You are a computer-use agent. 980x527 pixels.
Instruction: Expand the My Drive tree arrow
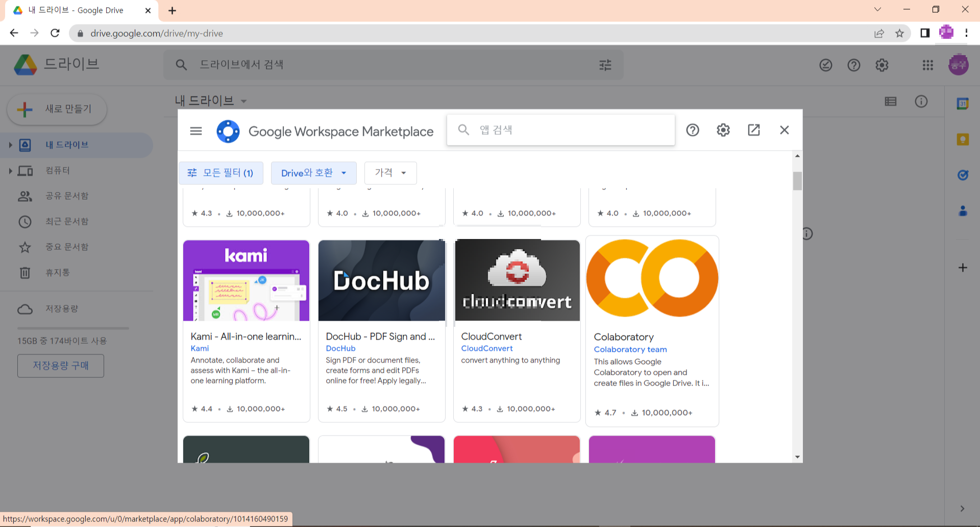click(10, 145)
